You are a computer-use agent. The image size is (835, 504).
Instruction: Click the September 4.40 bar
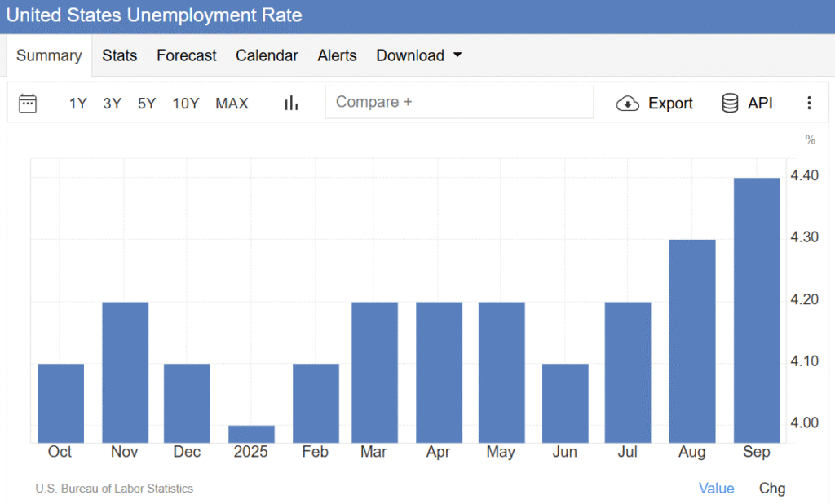coord(756,310)
